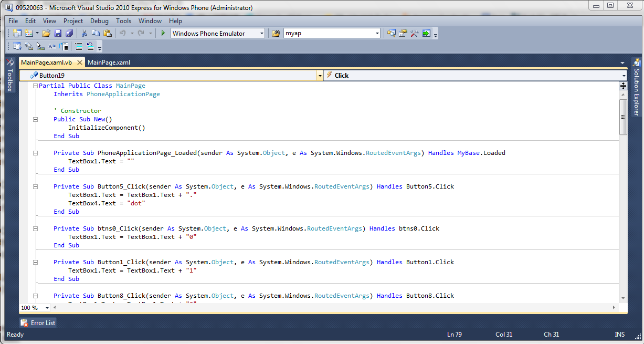The width and height of the screenshot is (644, 344).
Task: Collapse the Button5_Click sub outline
Action: (35, 186)
